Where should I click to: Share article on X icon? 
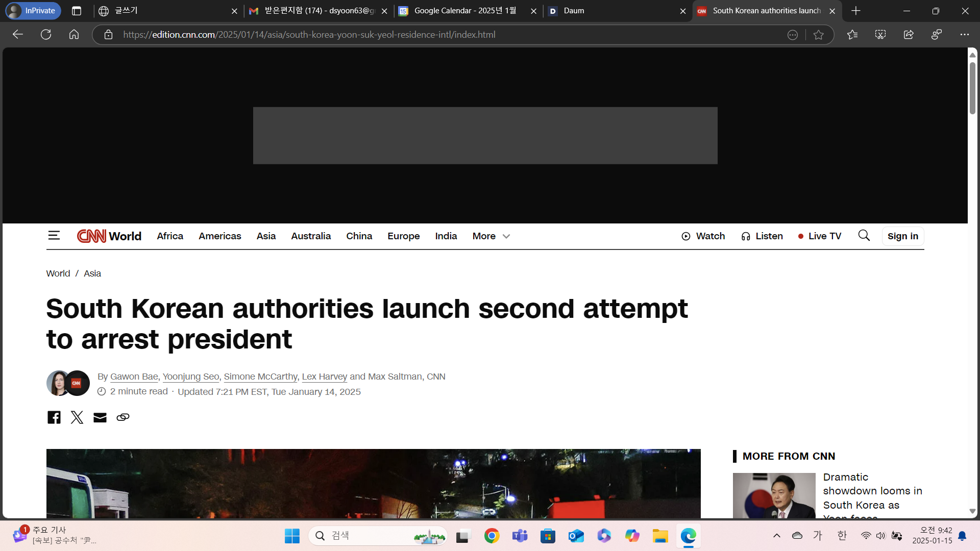(x=77, y=417)
